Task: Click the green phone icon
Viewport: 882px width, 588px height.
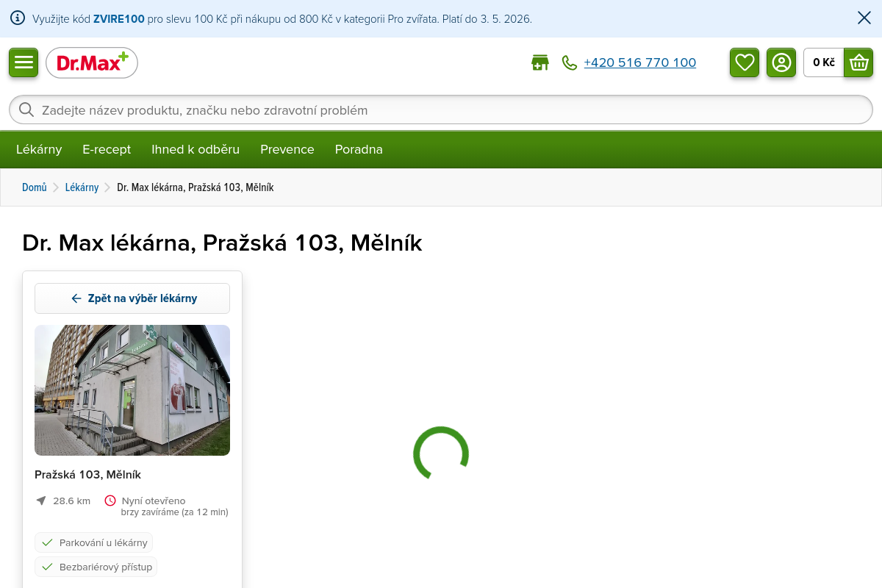Action: [x=569, y=62]
